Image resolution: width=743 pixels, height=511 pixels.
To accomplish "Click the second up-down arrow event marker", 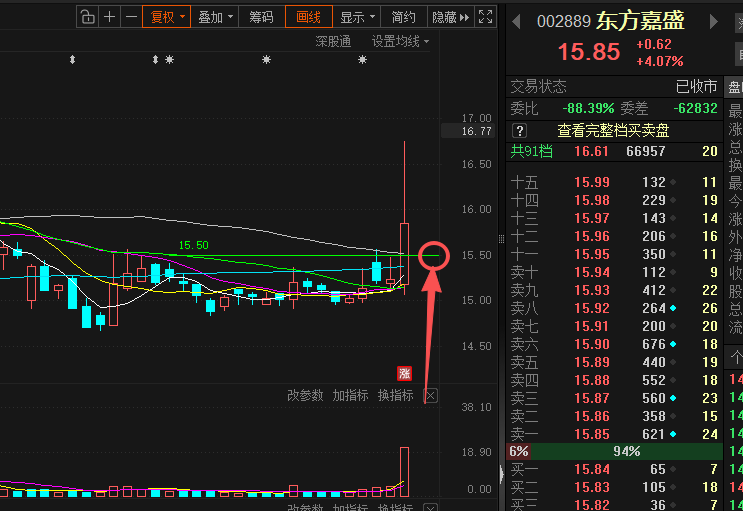I will coord(155,60).
